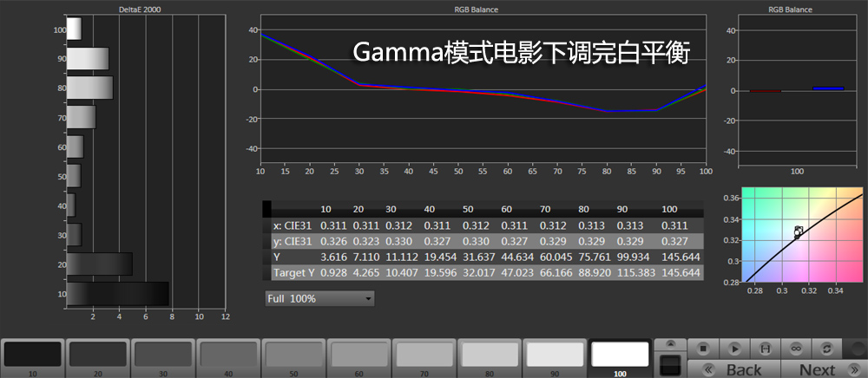Click the refresh arrows icon

(827, 349)
